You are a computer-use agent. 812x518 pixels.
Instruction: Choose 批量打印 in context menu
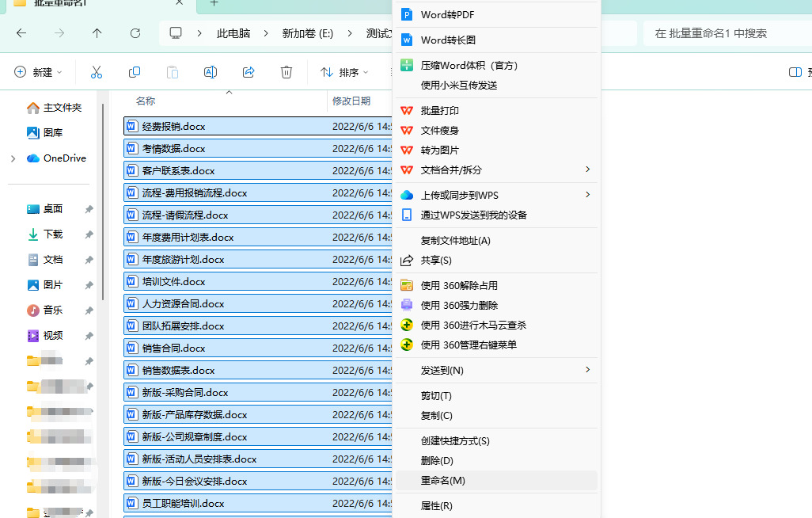[x=497, y=110]
